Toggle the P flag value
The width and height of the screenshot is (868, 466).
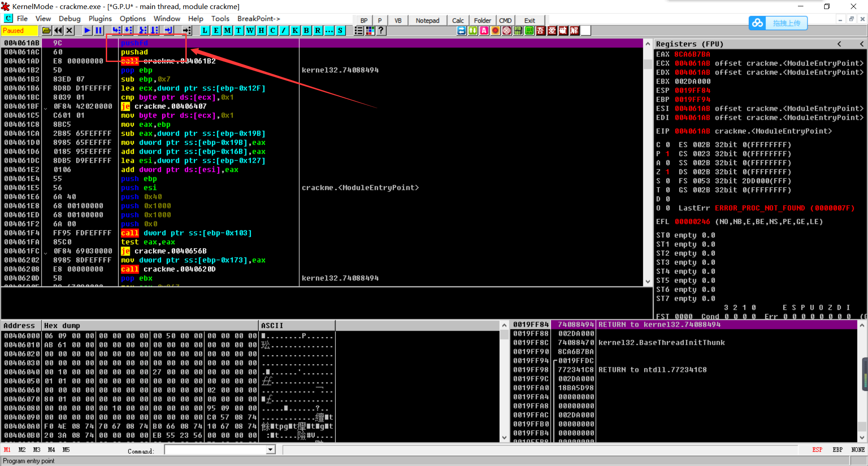[667, 154]
